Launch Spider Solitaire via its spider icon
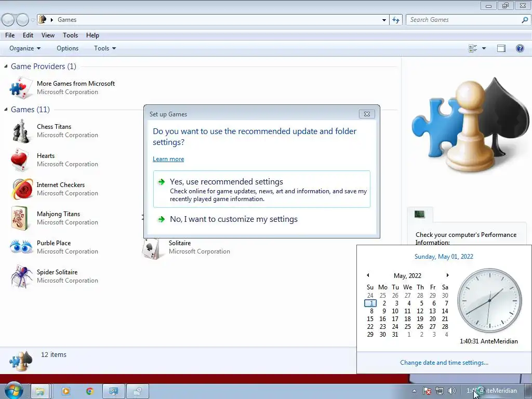This screenshot has width=532, height=399. (21, 276)
